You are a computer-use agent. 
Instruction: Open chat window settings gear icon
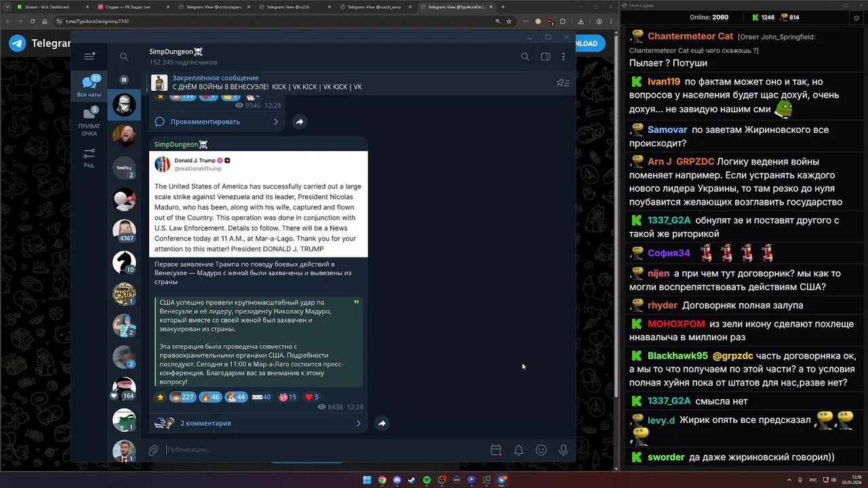[856, 18]
